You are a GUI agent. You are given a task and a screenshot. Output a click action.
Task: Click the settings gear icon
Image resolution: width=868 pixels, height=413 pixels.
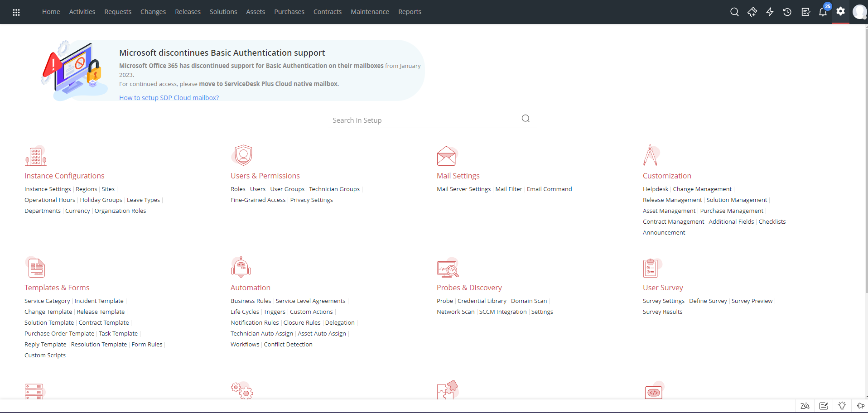pos(840,12)
